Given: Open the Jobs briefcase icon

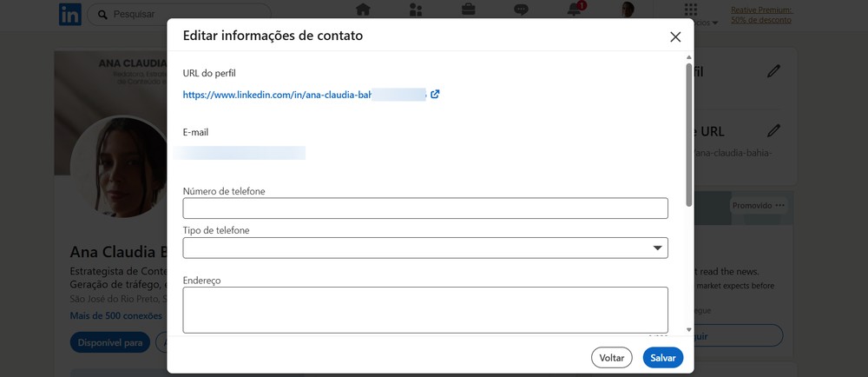Looking at the screenshot, I should [469, 10].
